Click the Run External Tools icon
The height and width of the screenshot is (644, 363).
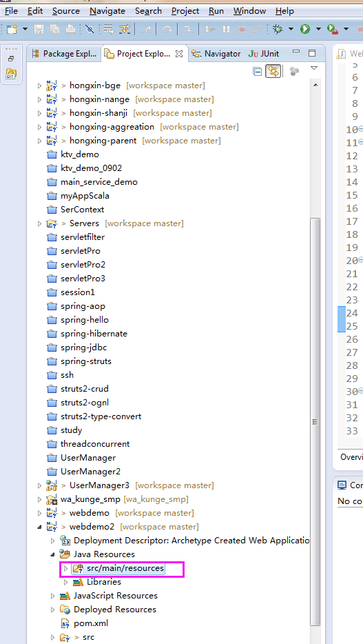point(332,29)
